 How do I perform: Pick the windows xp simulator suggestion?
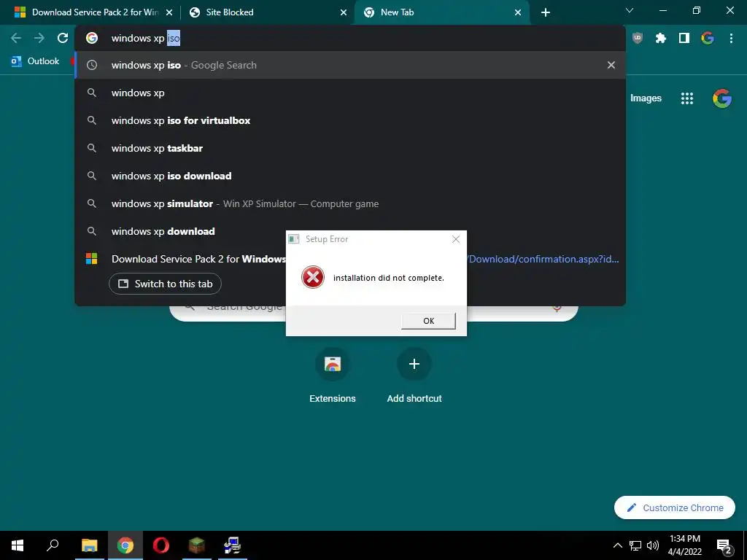click(x=350, y=203)
